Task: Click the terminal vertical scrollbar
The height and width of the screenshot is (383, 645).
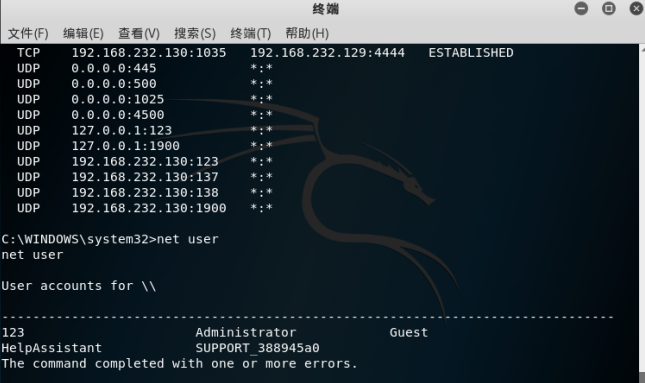Action: [642, 213]
